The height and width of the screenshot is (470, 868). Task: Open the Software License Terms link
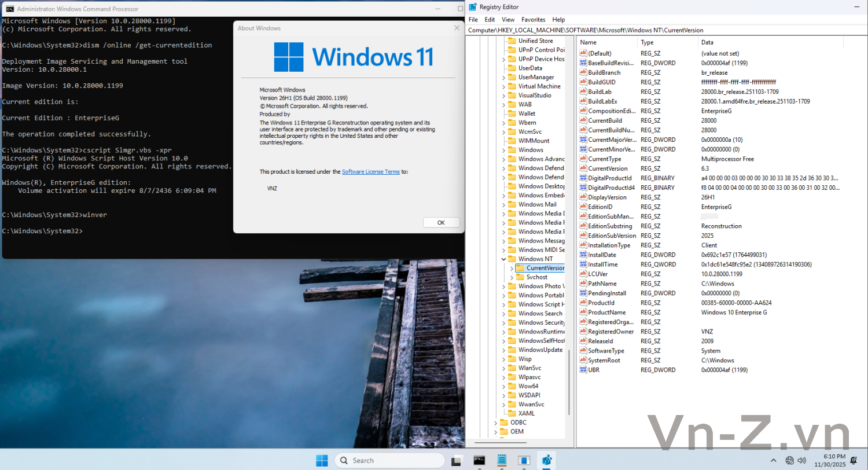(x=370, y=172)
